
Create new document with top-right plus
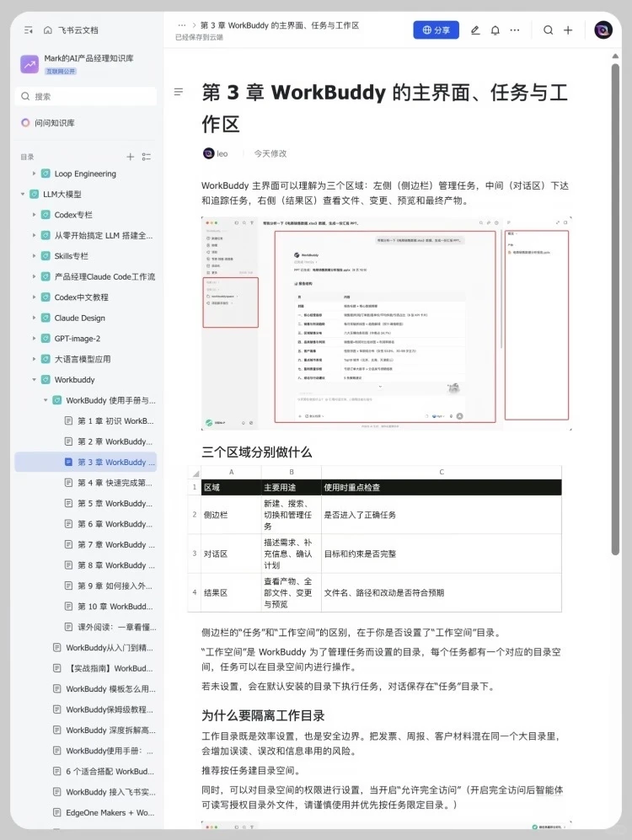(568, 30)
